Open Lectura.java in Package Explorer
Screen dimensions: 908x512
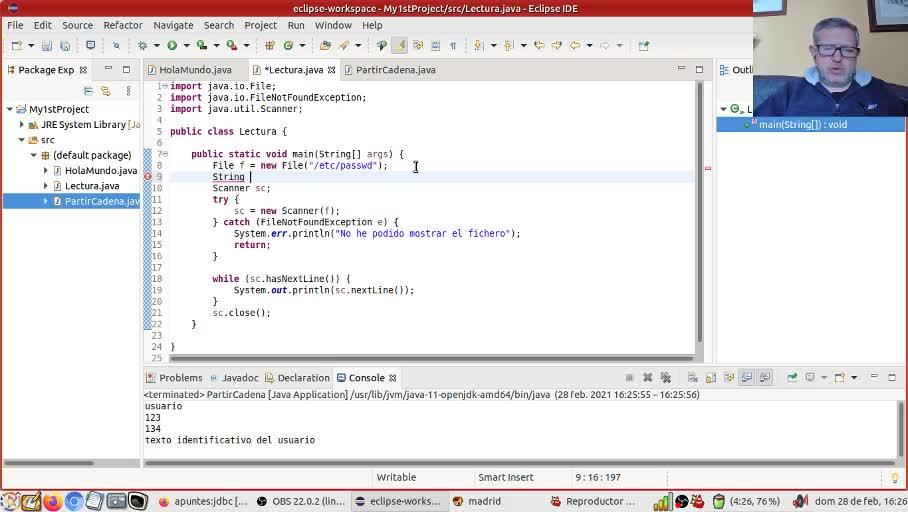(92, 186)
